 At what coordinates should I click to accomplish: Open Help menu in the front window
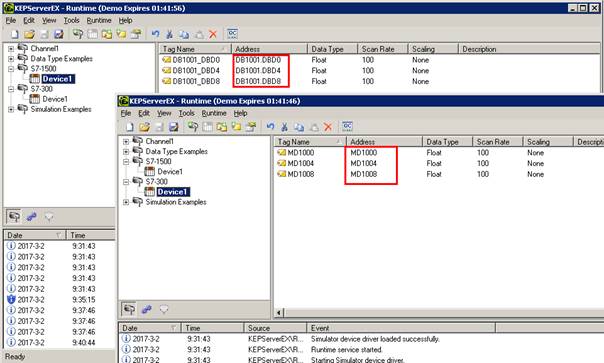tap(240, 113)
